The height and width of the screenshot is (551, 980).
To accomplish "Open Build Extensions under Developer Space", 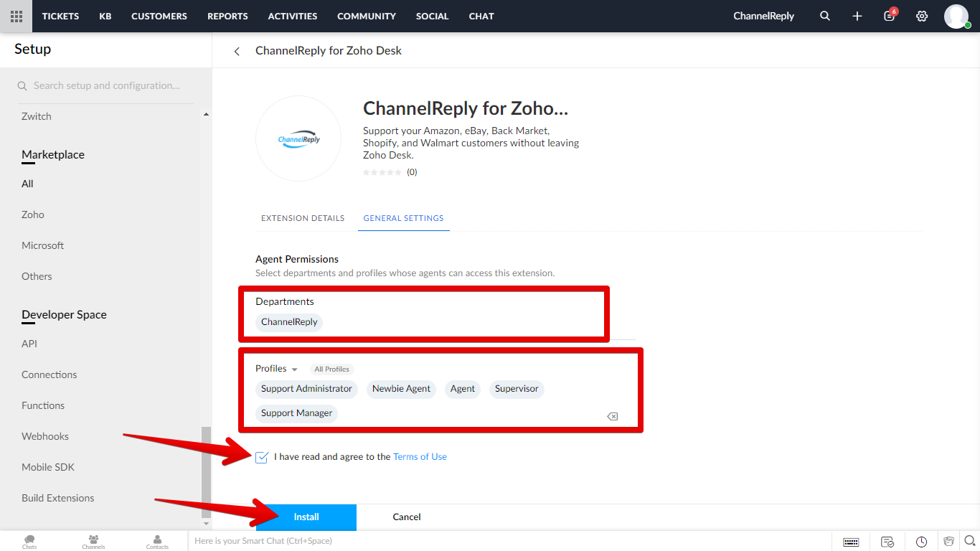I will point(58,498).
